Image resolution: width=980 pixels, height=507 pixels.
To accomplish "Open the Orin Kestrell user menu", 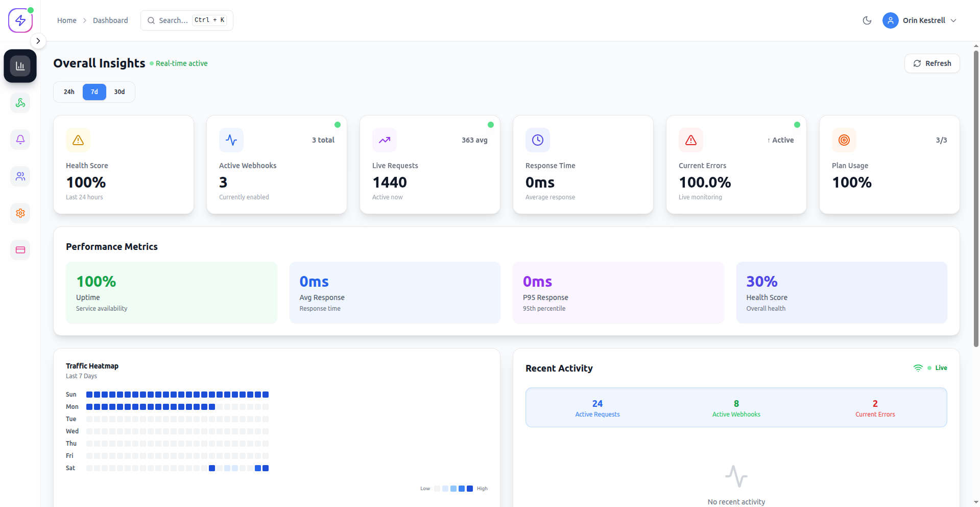I will (920, 20).
